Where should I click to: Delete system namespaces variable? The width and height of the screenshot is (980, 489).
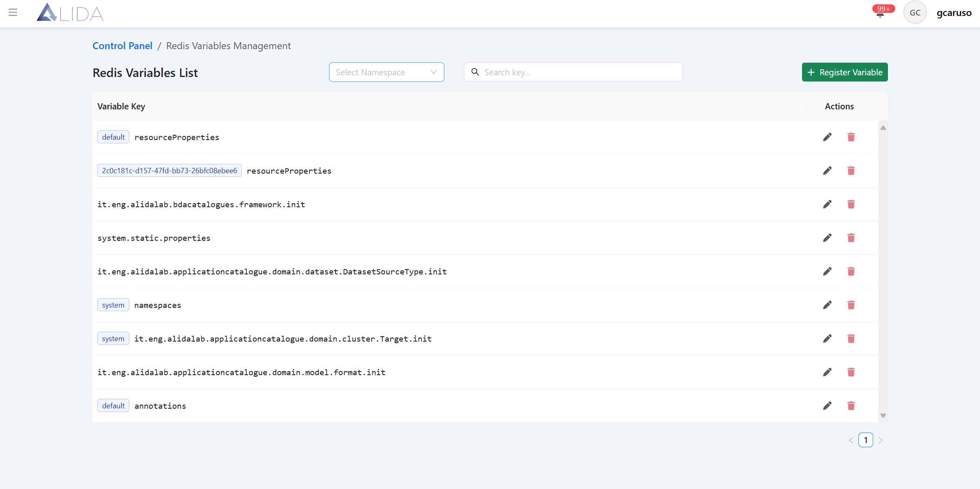851,305
